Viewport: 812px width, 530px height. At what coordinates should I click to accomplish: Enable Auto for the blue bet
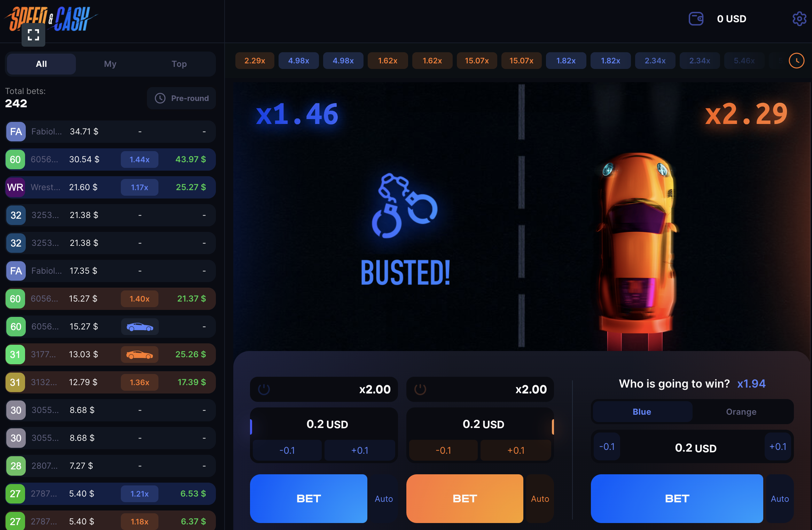click(x=384, y=499)
